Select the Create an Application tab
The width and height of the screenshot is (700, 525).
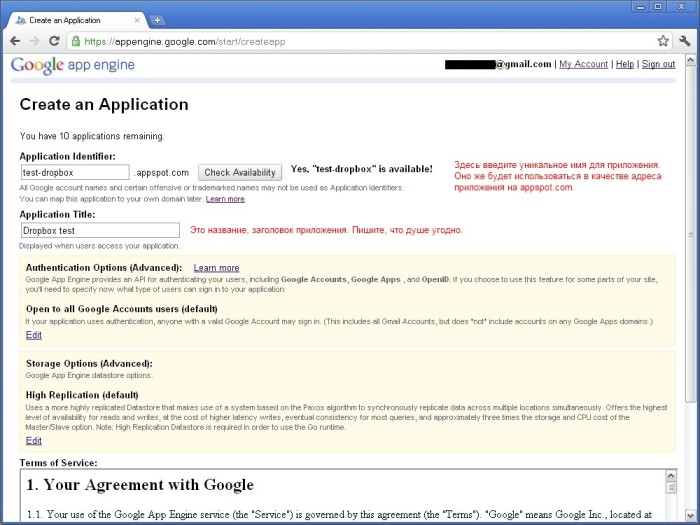[78, 20]
